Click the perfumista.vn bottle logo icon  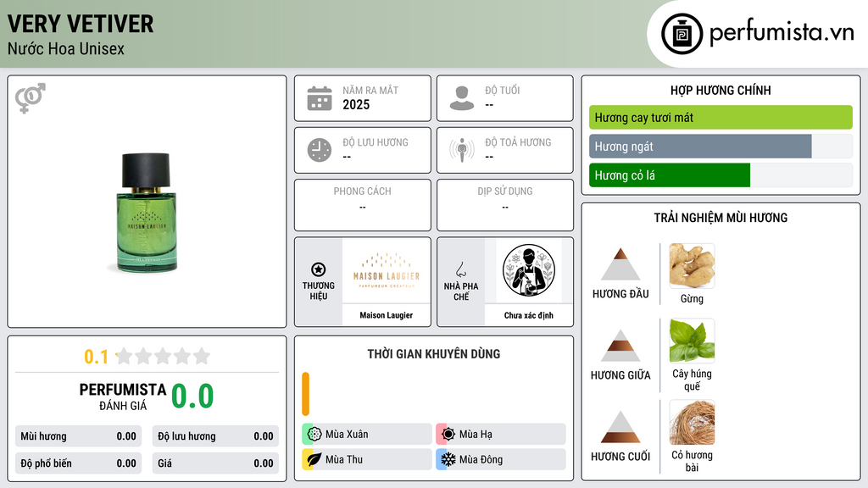click(x=682, y=34)
